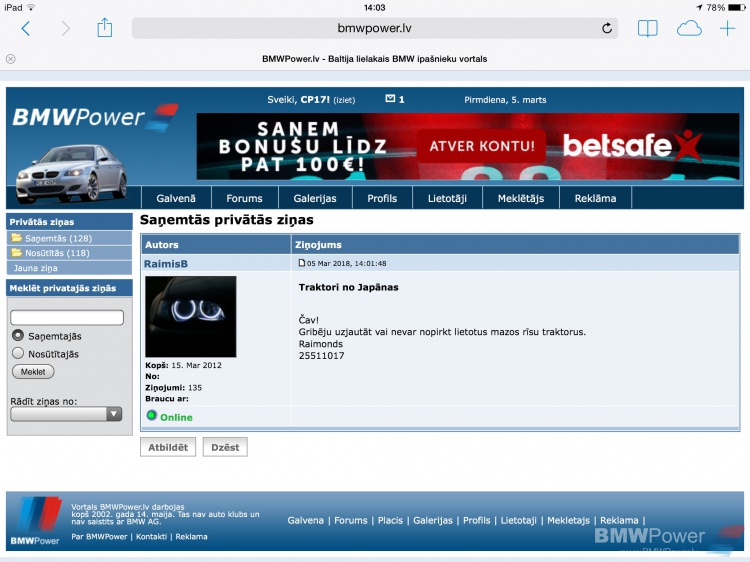
Task: Open iCloud tabs cloud icon
Action: click(689, 29)
